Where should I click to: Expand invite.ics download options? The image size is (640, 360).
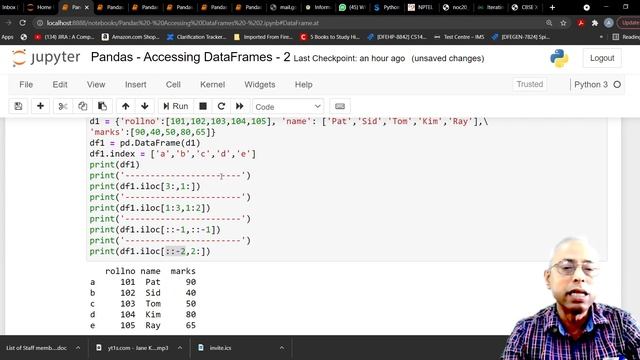click(x=282, y=348)
